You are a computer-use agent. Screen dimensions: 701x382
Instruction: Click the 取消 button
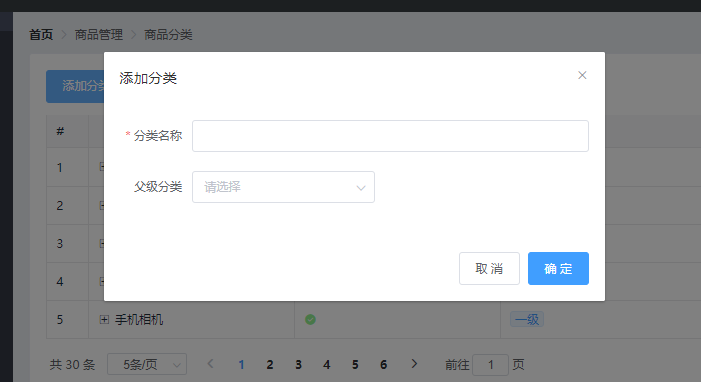(x=489, y=268)
